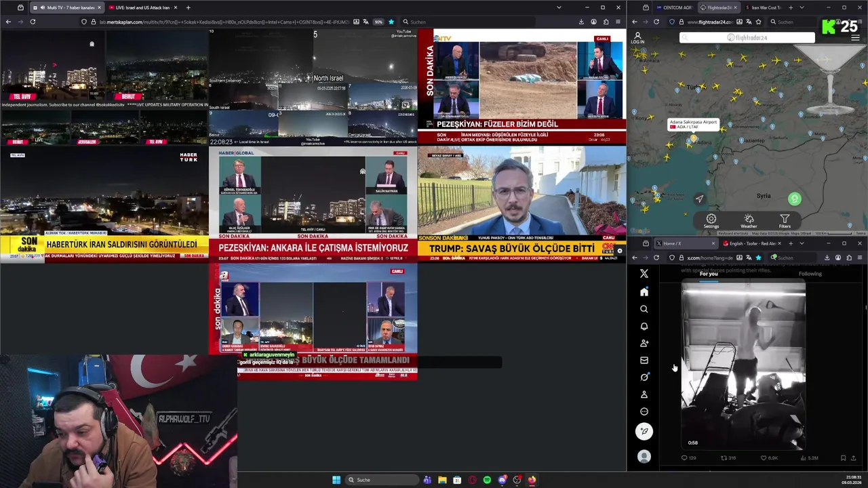868x488 pixels.
Task: Bookmark the X post
Action: 843,458
